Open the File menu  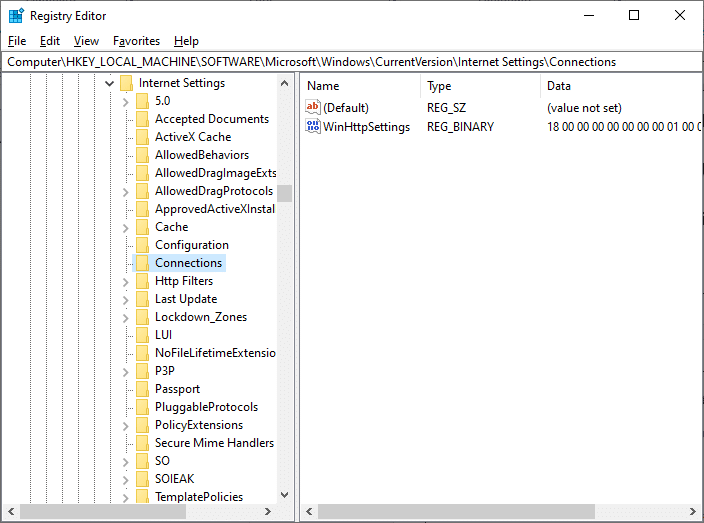click(17, 41)
